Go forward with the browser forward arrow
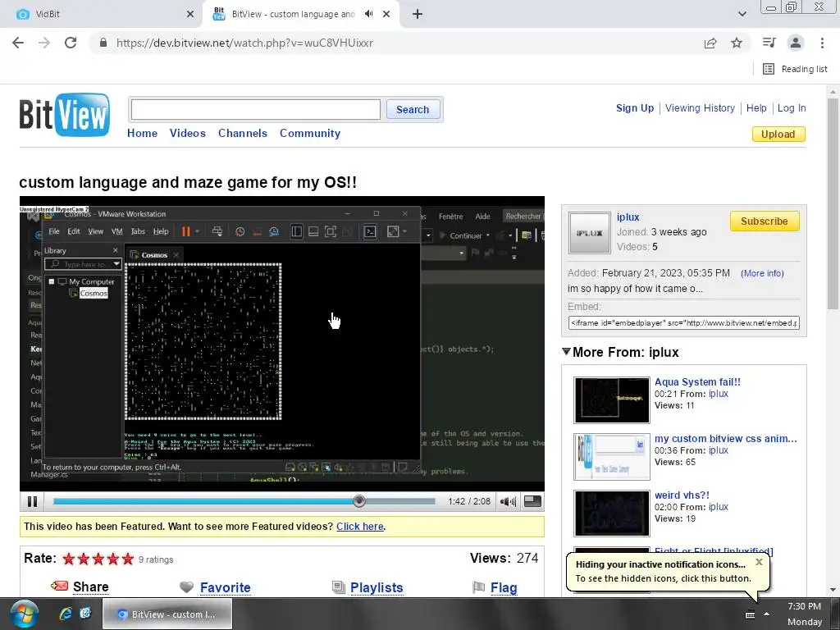 pyautogui.click(x=44, y=43)
